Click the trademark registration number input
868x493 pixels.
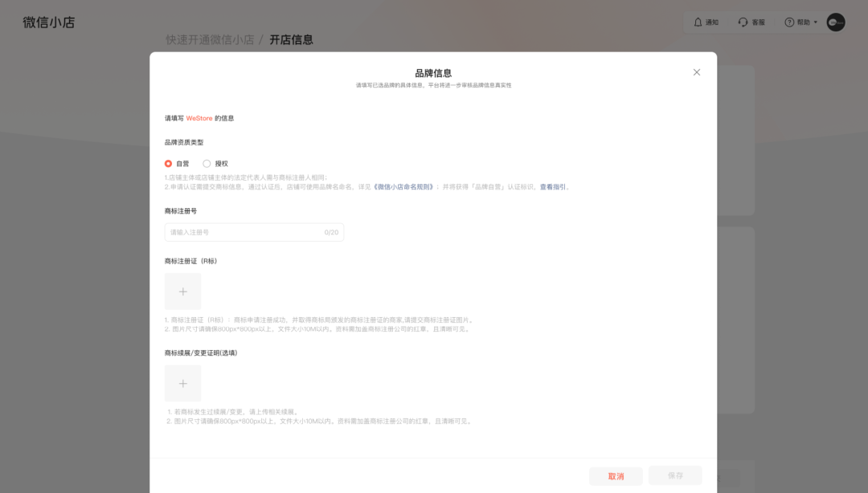coord(254,232)
